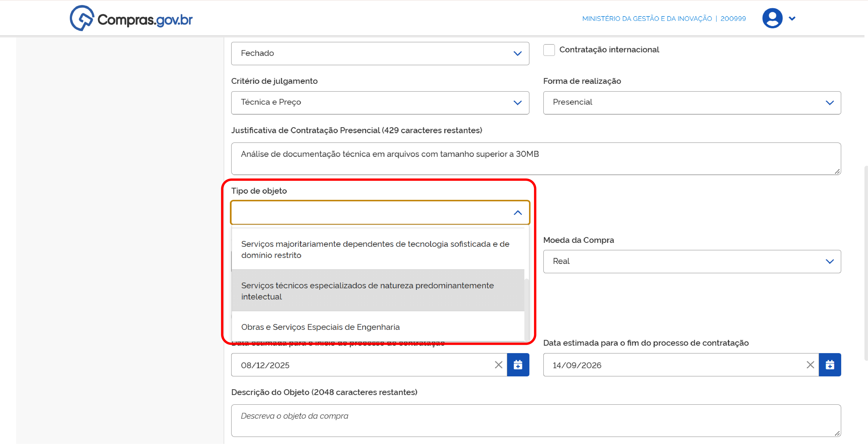Check the Contratação internacional checkbox

pos(549,50)
